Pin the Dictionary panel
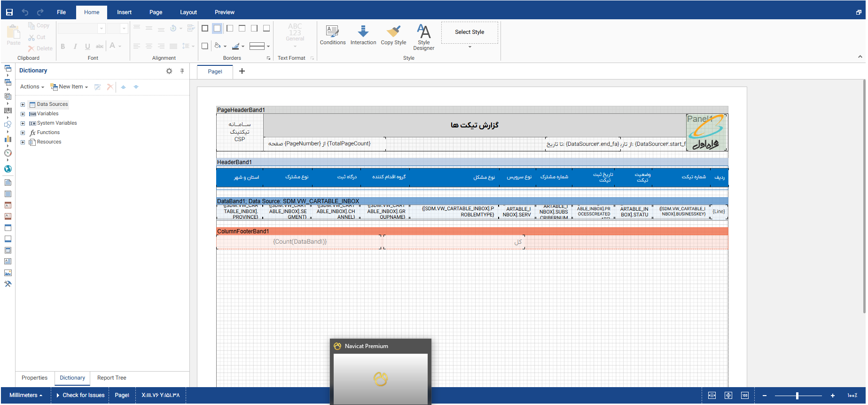868x405 pixels. click(x=182, y=71)
